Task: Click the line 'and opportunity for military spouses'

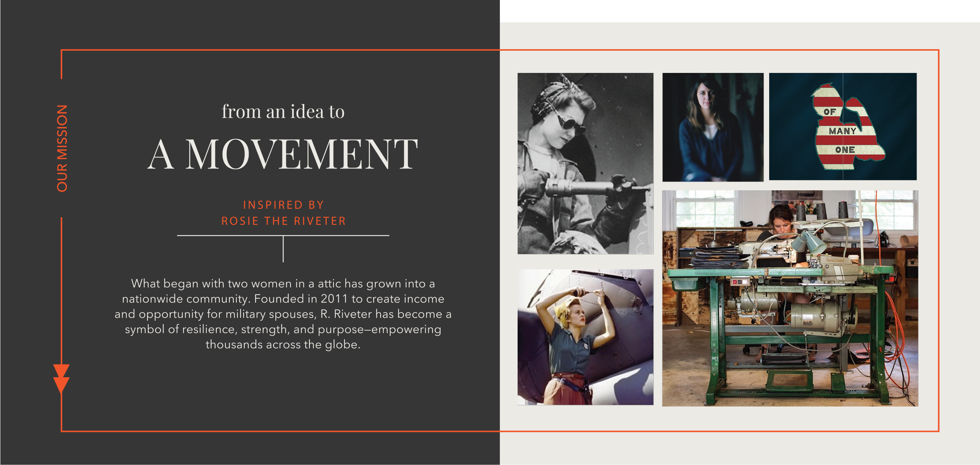Action: coord(283,314)
